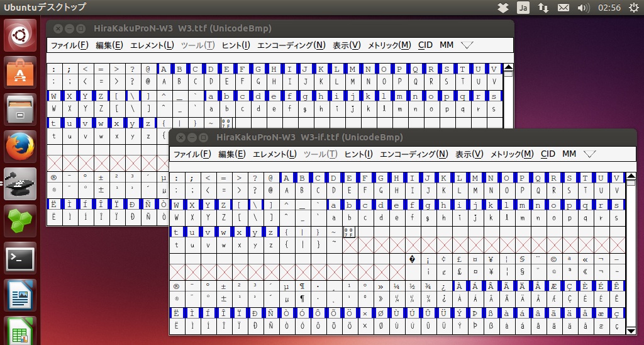Open MM menu in W3.ttf window
The width and height of the screenshot is (644, 345).
coord(447,45)
